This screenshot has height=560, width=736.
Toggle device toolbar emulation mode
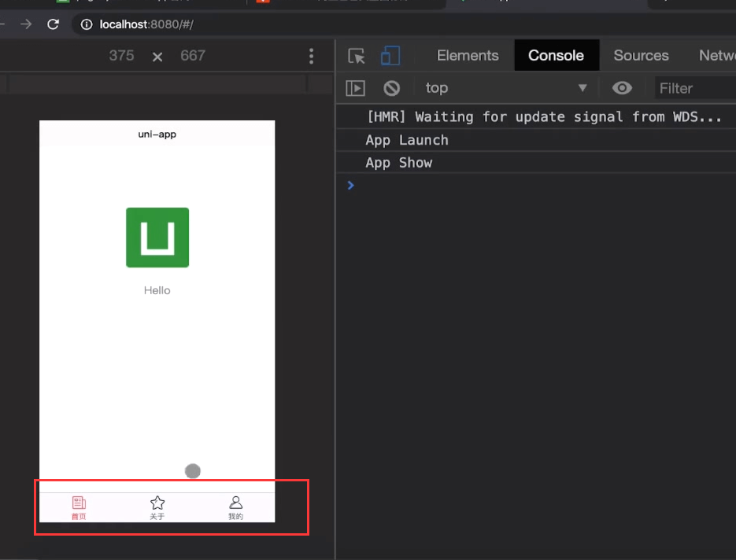[390, 55]
